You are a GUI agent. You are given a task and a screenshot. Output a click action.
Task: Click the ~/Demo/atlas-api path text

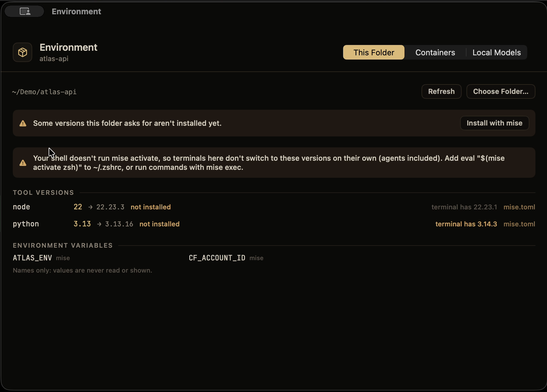tap(44, 92)
